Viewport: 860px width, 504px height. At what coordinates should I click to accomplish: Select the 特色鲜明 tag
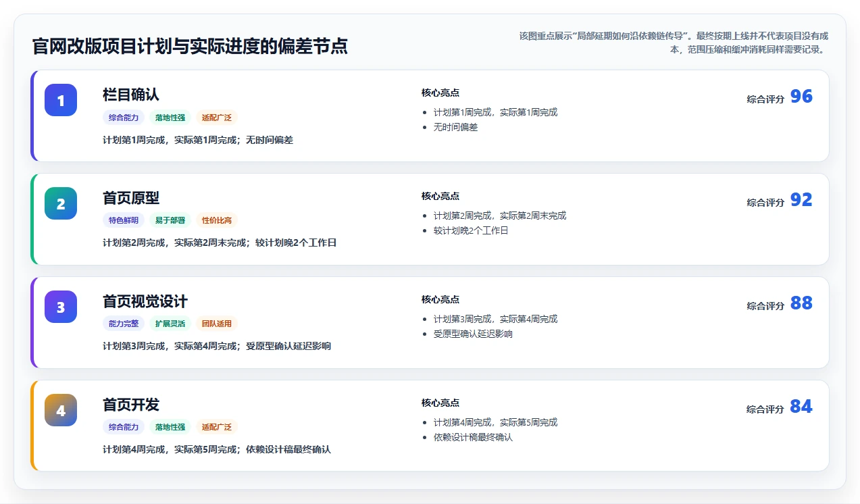(x=124, y=221)
